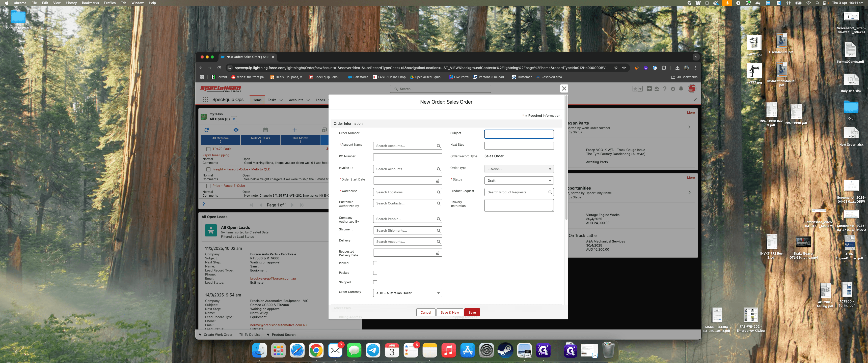This screenshot has width=868, height=363.
Task: Click the Save button
Action: pyautogui.click(x=472, y=313)
